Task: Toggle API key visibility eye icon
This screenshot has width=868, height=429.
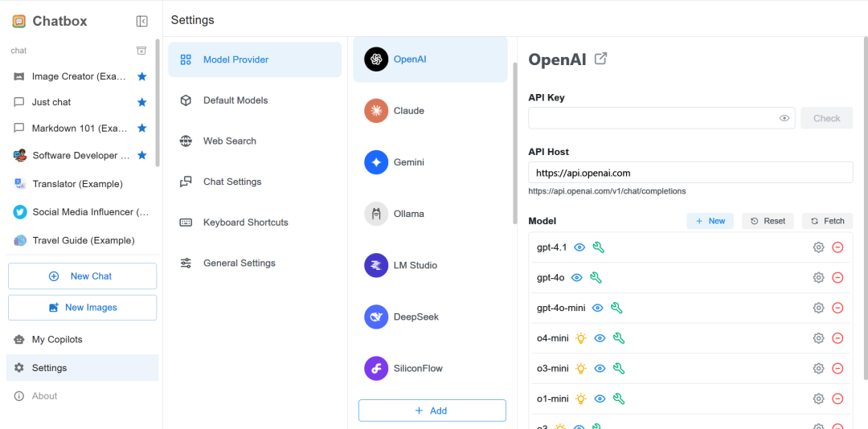Action: tap(784, 118)
